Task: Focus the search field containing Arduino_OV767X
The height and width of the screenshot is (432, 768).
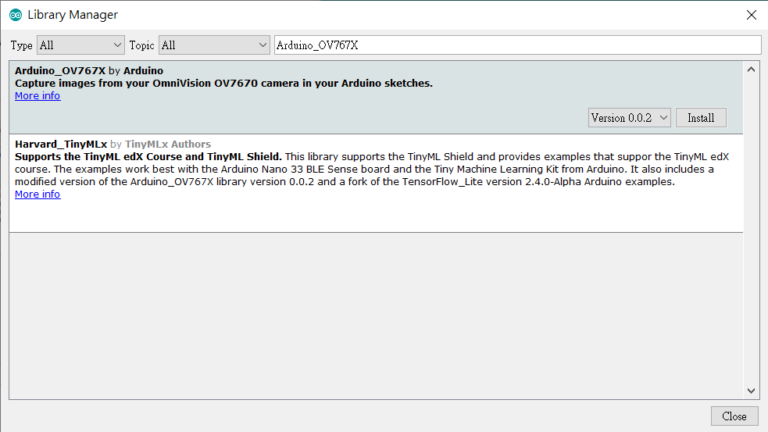Action: tap(516, 45)
